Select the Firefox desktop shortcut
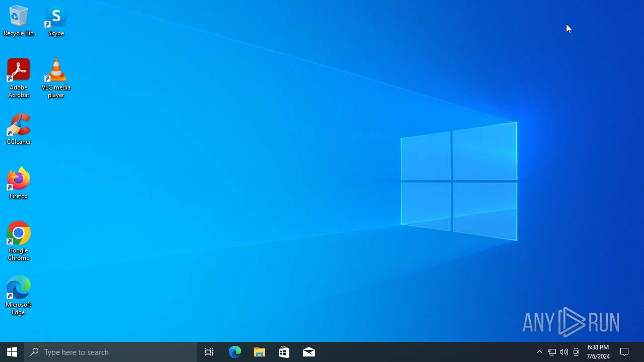This screenshot has width=644, height=362. click(19, 184)
